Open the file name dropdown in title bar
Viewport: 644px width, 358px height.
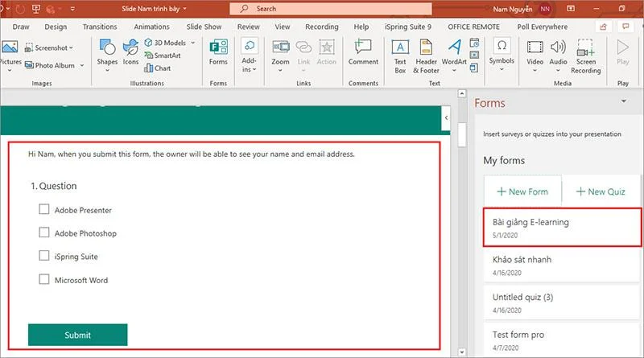(185, 9)
